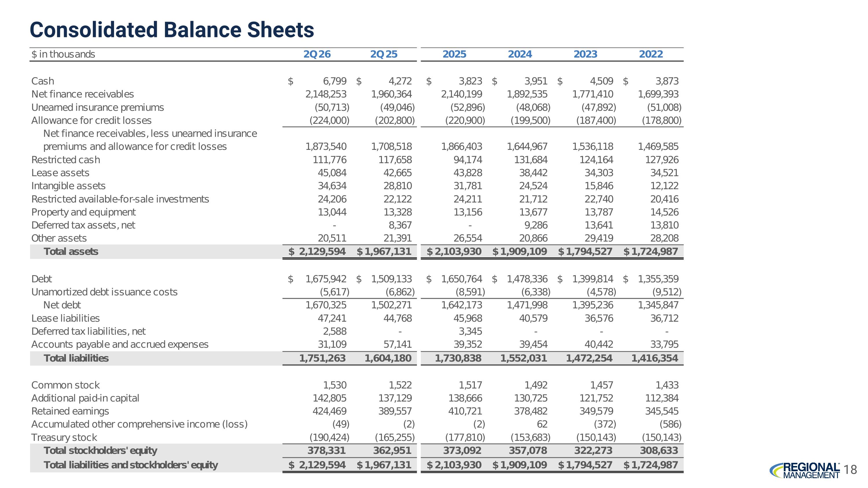This screenshot has height=488, width=868.
Task: Select the Total liabilities row label
Action: [76, 358]
